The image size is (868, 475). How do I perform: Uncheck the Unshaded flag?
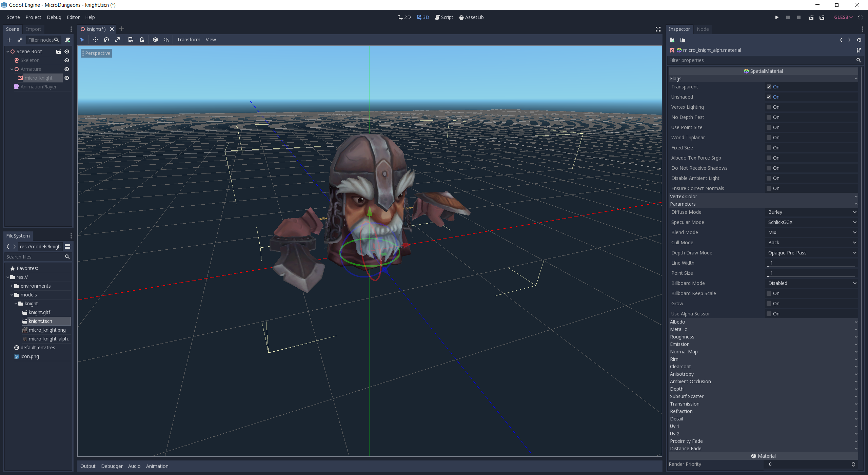pyautogui.click(x=770, y=97)
